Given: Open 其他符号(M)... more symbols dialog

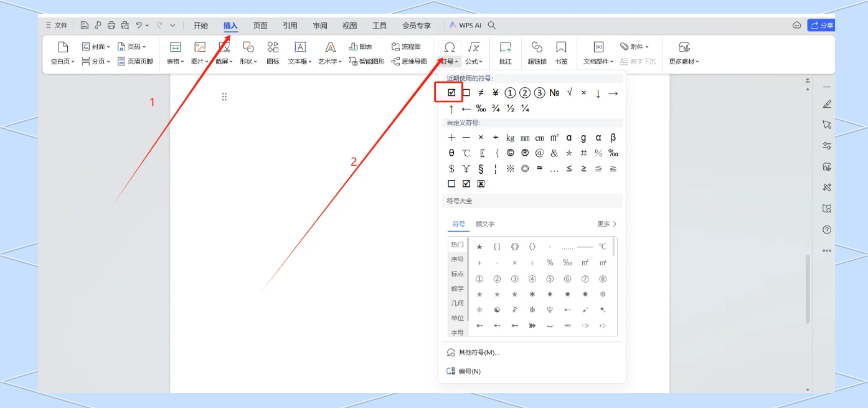Looking at the screenshot, I should pos(474,353).
